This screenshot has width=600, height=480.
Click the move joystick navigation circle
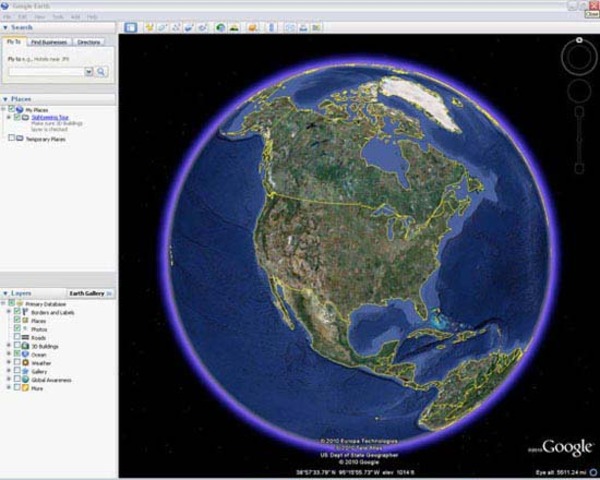tap(579, 91)
